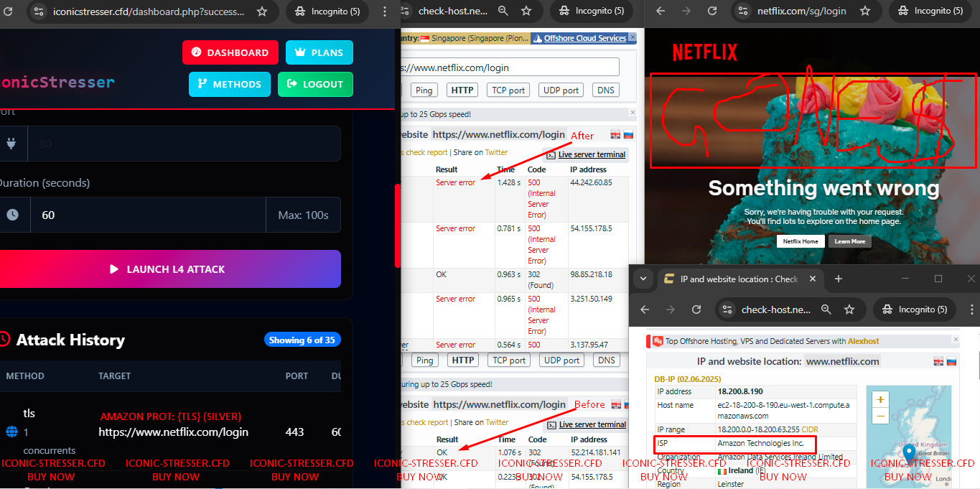Click the port field with placeholder 80
980x489 pixels.
pos(184,144)
